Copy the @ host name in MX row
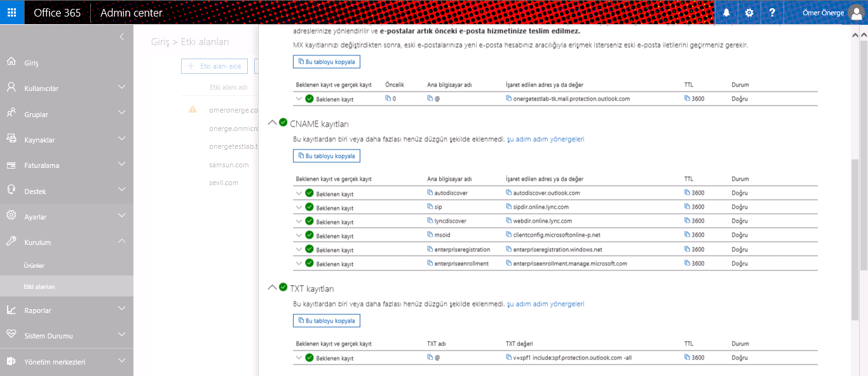 pyautogui.click(x=430, y=99)
